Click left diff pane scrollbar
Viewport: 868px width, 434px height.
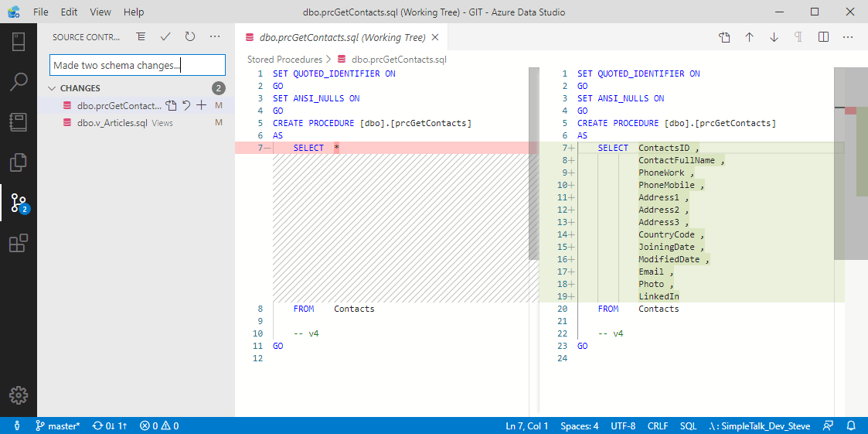tap(533, 164)
